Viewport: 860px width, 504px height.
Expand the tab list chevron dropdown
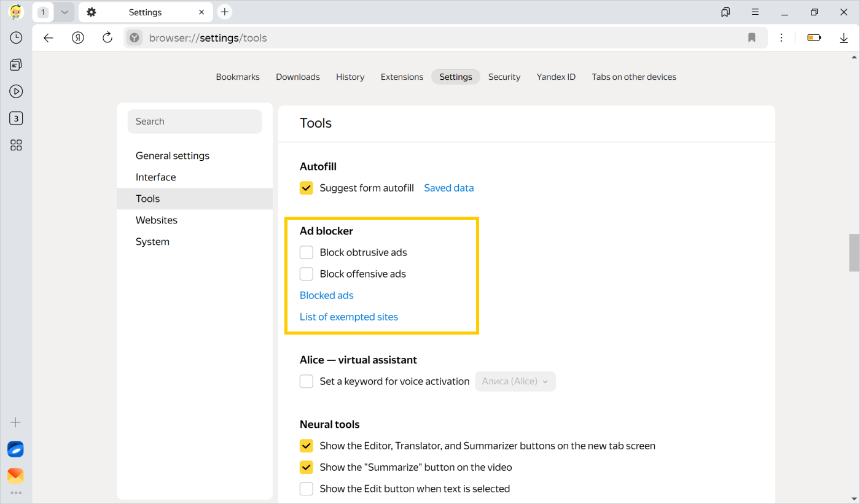pos(64,12)
